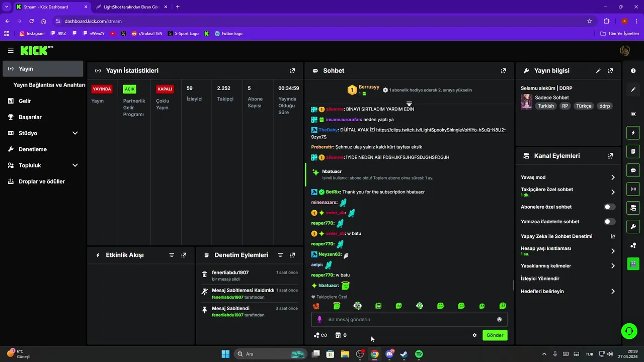Open the green support headset bubble
The height and width of the screenshot is (362, 644).
click(629, 331)
